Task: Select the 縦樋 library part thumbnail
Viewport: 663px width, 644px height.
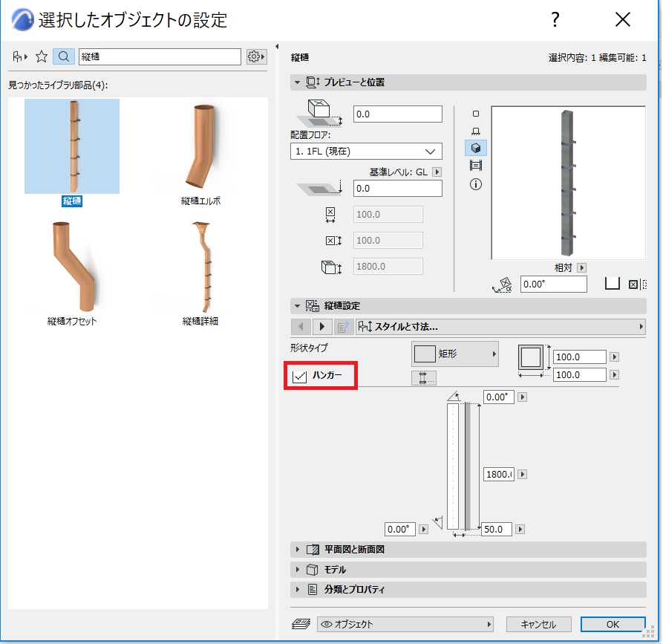Action: click(x=72, y=146)
